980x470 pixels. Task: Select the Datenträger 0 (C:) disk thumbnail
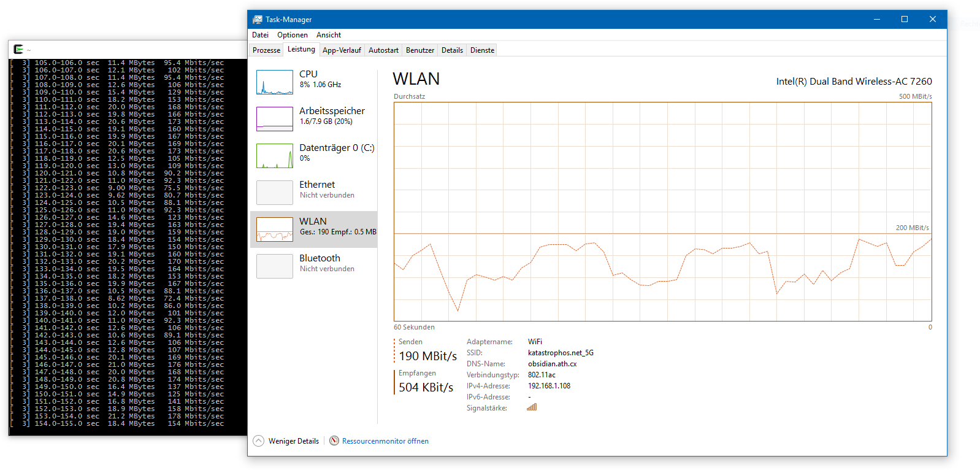(275, 156)
